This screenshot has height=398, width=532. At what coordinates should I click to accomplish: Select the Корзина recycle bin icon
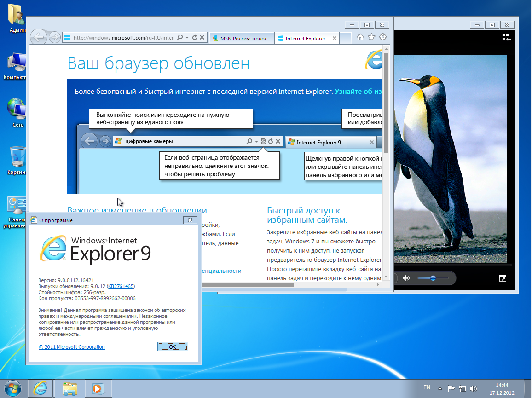[17, 161]
